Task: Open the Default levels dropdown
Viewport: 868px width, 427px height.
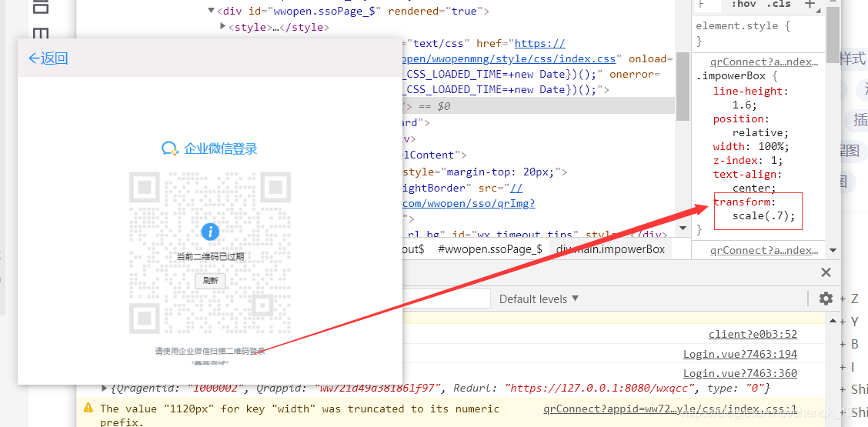Action: [539, 299]
